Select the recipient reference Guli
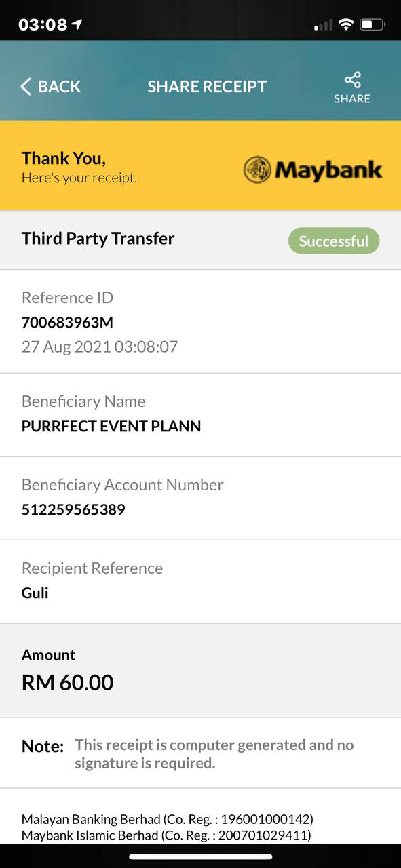Screen dimensions: 401x868 [x=35, y=593]
